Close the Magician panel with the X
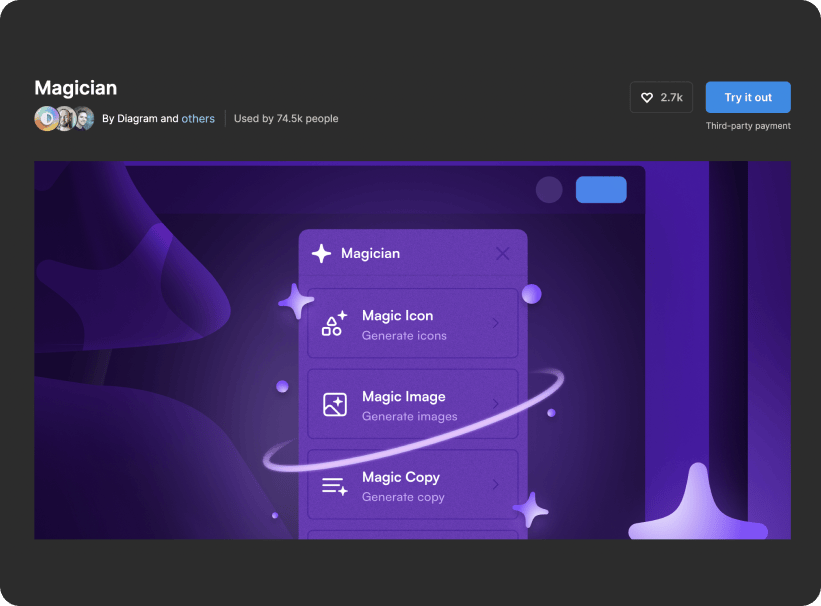The width and height of the screenshot is (821, 606). [x=503, y=254]
